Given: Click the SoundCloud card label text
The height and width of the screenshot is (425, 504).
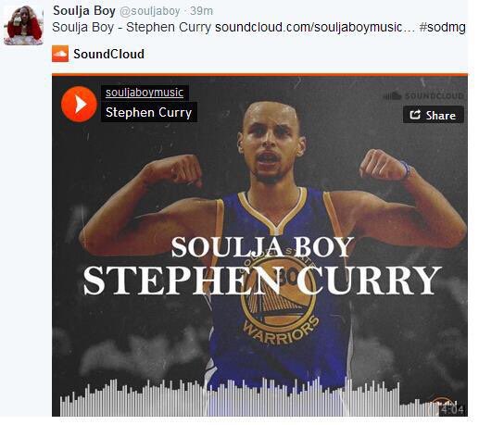Looking at the screenshot, I should click(x=109, y=54).
